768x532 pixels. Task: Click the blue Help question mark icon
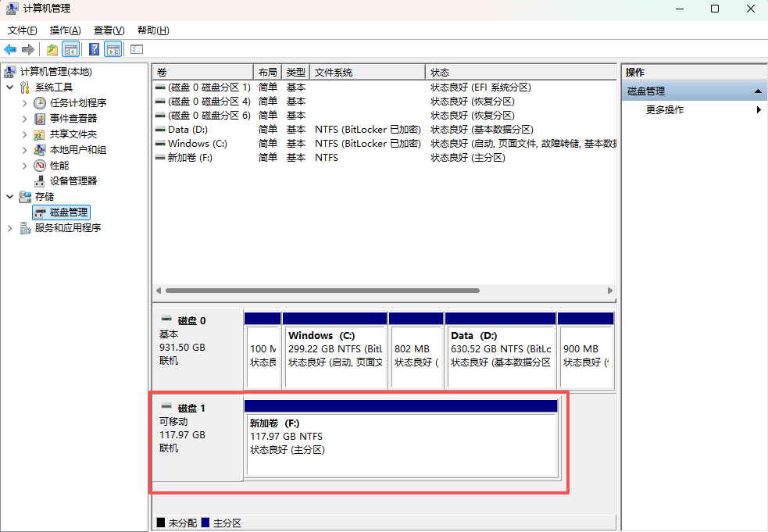pyautogui.click(x=94, y=50)
